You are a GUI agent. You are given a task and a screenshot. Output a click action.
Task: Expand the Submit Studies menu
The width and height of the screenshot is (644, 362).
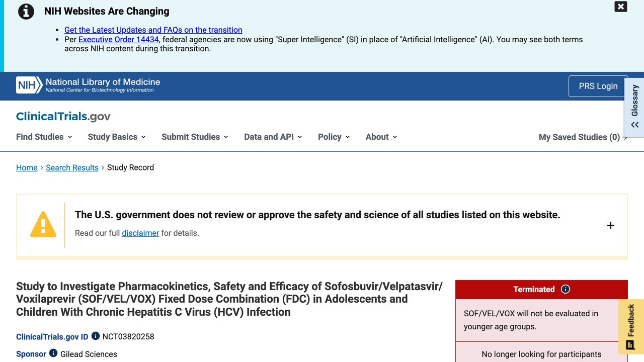tap(195, 137)
